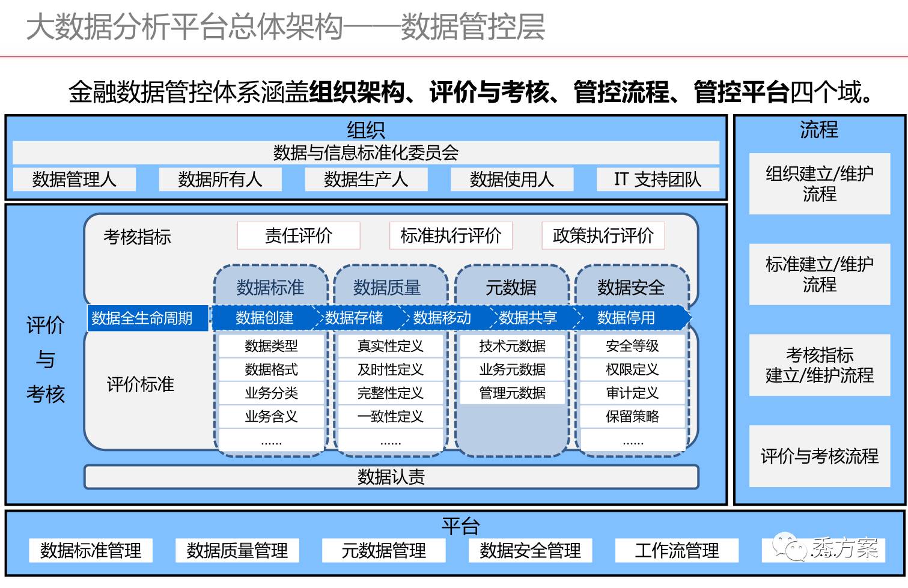Screen dimensions: 908x588
Task: Click the 数据标准 column header
Action: coord(270,288)
